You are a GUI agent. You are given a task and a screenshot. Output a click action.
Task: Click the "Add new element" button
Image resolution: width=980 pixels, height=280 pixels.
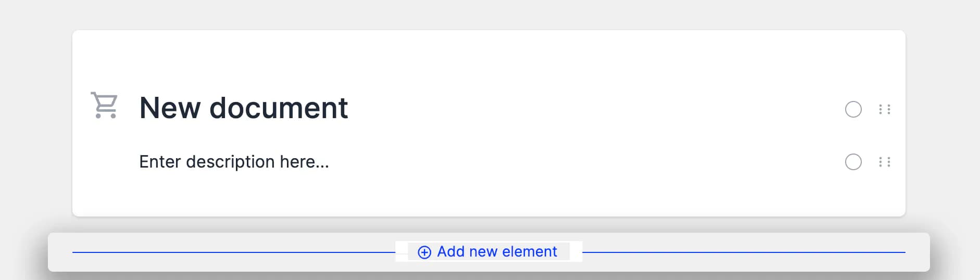[488, 252]
